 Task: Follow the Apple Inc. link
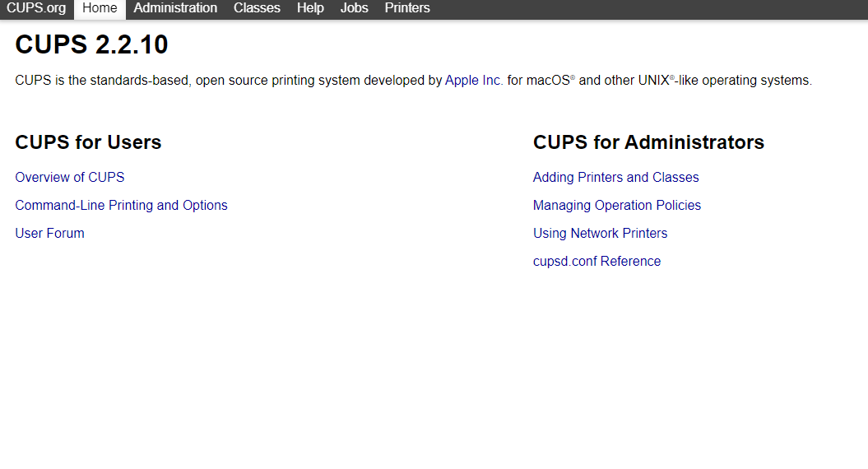[x=473, y=81]
